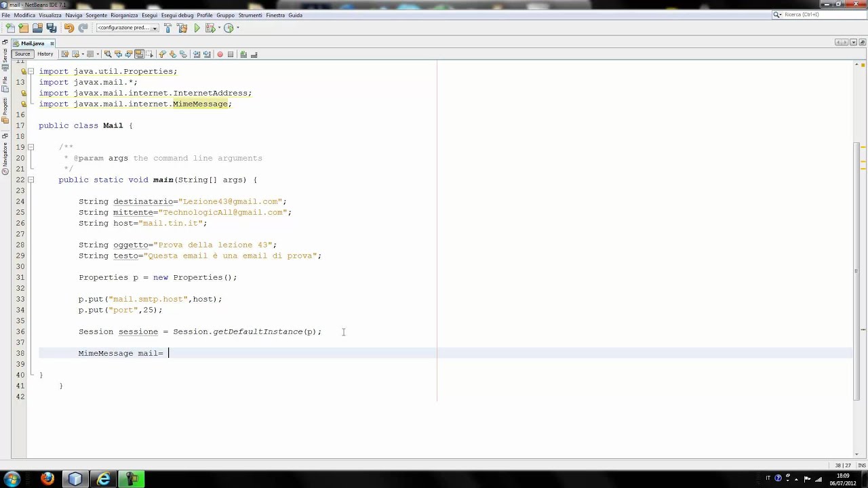The height and width of the screenshot is (488, 868).
Task: Undo the last edit
Action: [x=68, y=28]
